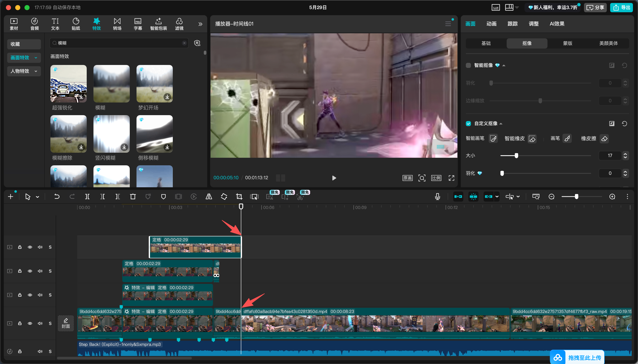Switch to the 调整 tab

[x=533, y=24]
